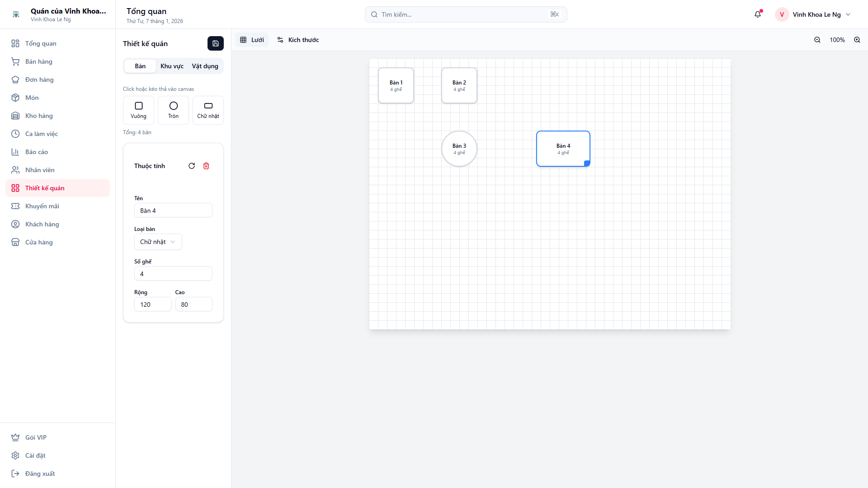Screen dimensions: 868x488
Task: Select the Chữ nhật rectangle table shape
Action: 208,110
